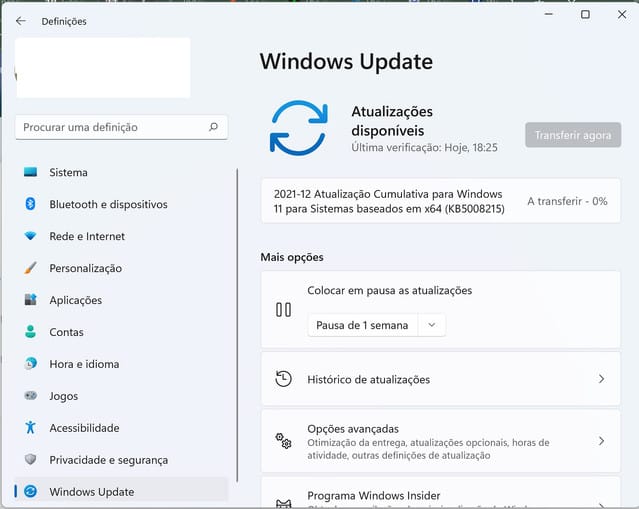Viewport: 639px width, 509px height.
Task: Click the KB5008215 cumulative update entry
Action: [x=441, y=201]
